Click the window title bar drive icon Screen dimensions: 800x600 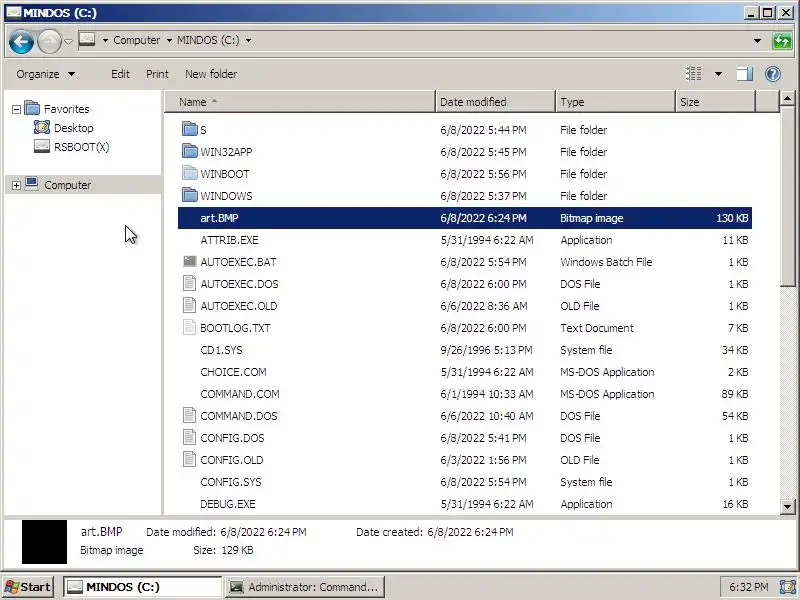[x=13, y=12]
